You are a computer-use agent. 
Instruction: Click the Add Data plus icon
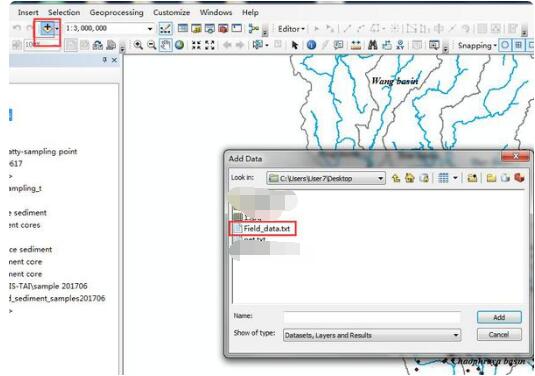(47, 28)
